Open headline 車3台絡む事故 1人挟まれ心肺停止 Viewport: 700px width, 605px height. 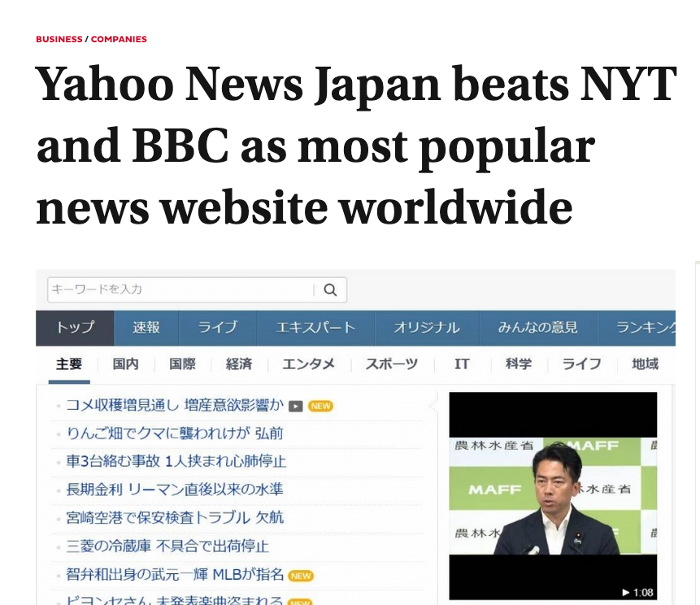(176, 461)
